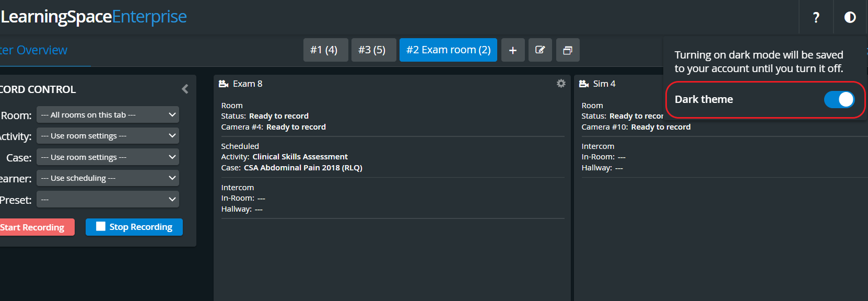Collapse the Record Control panel arrow
The image size is (868, 301).
coord(185,89)
